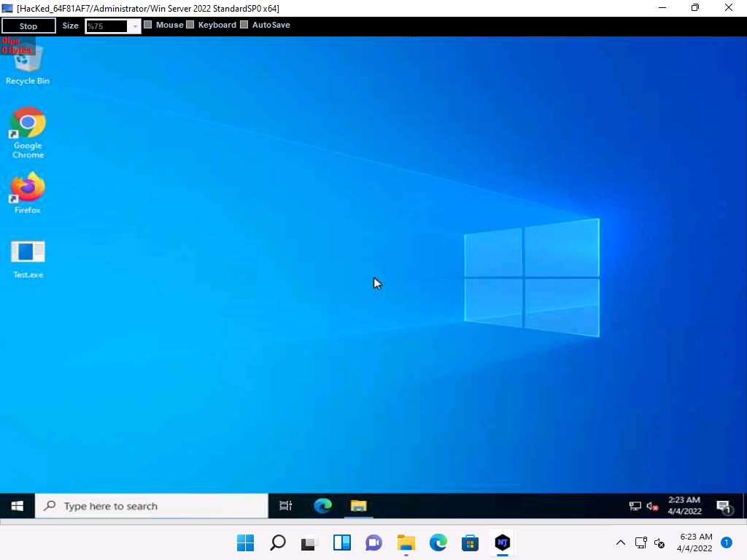Open File Explorer in the remote taskbar
The image size is (747, 560).
click(x=358, y=505)
